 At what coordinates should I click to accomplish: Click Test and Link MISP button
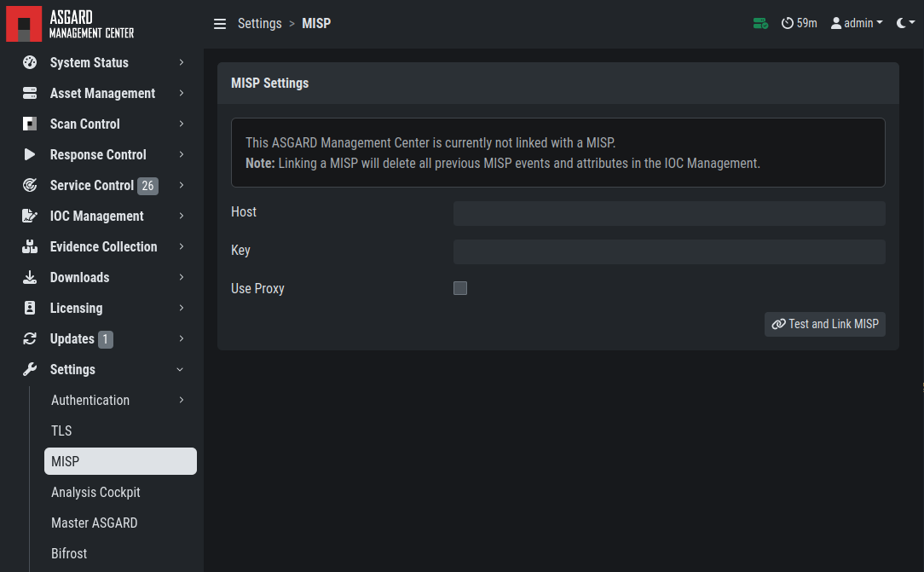[x=825, y=324]
